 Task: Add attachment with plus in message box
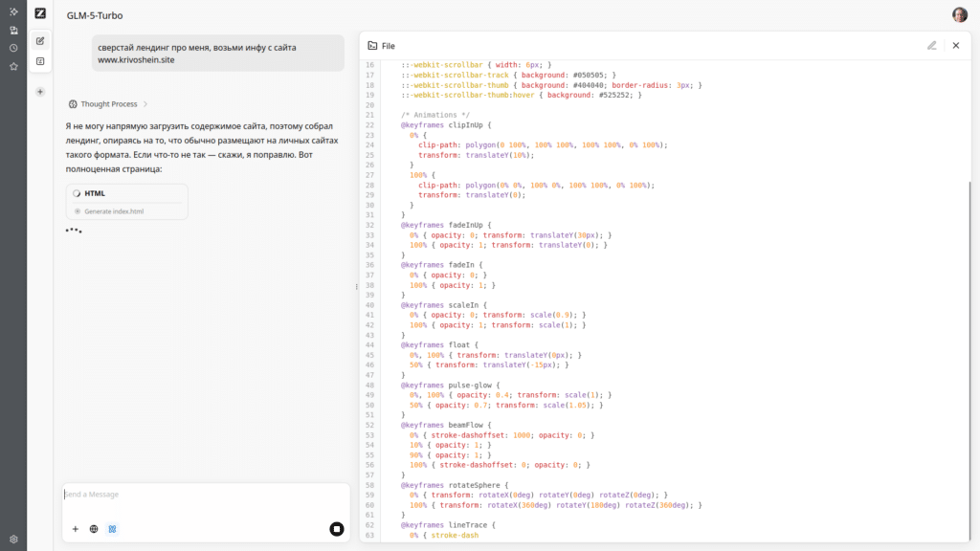(75, 528)
